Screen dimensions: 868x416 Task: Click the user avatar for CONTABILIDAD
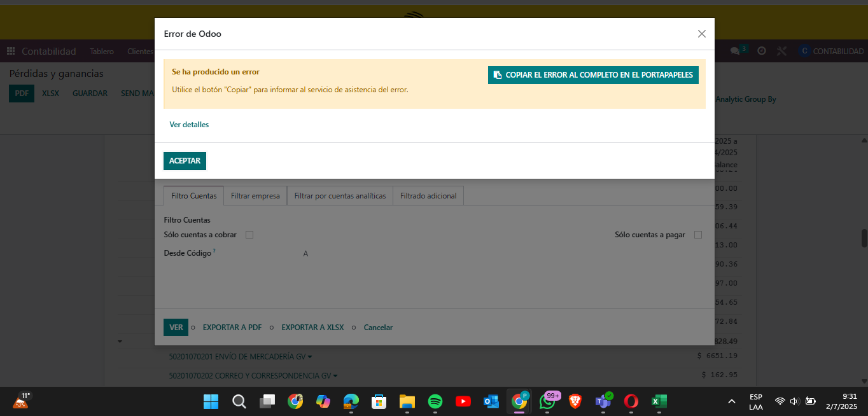coord(804,51)
